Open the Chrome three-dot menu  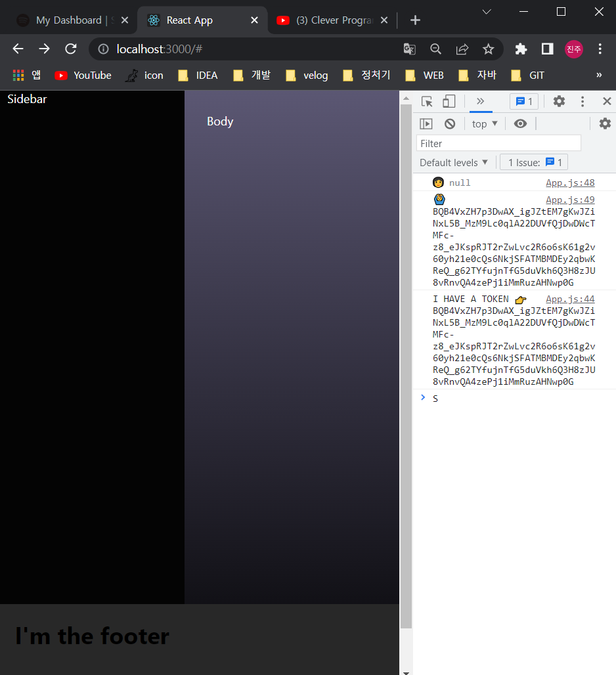pyautogui.click(x=600, y=49)
